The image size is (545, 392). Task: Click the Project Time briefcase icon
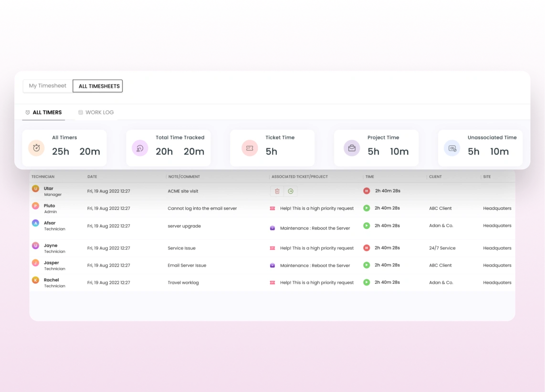coord(352,148)
